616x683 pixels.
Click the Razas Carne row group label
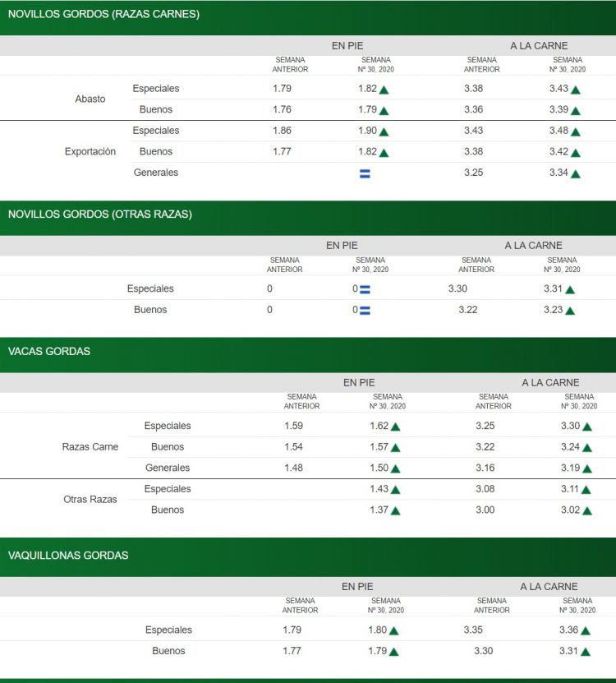[90, 447]
